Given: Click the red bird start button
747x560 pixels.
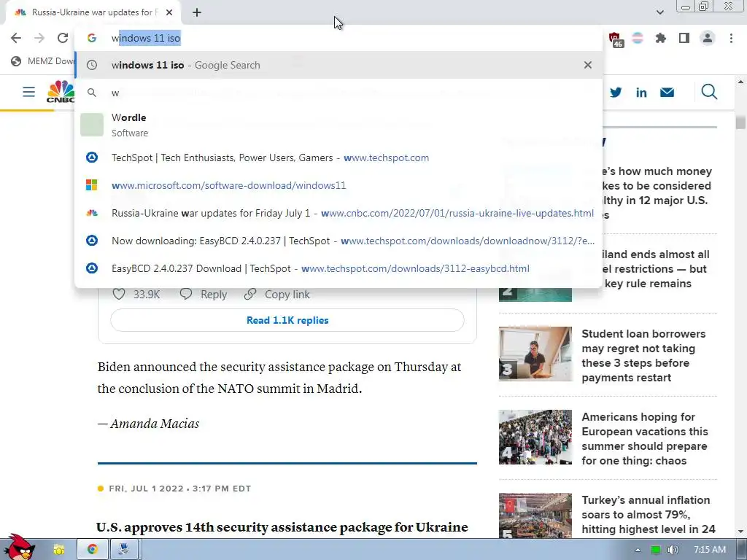Looking at the screenshot, I should [x=19, y=547].
